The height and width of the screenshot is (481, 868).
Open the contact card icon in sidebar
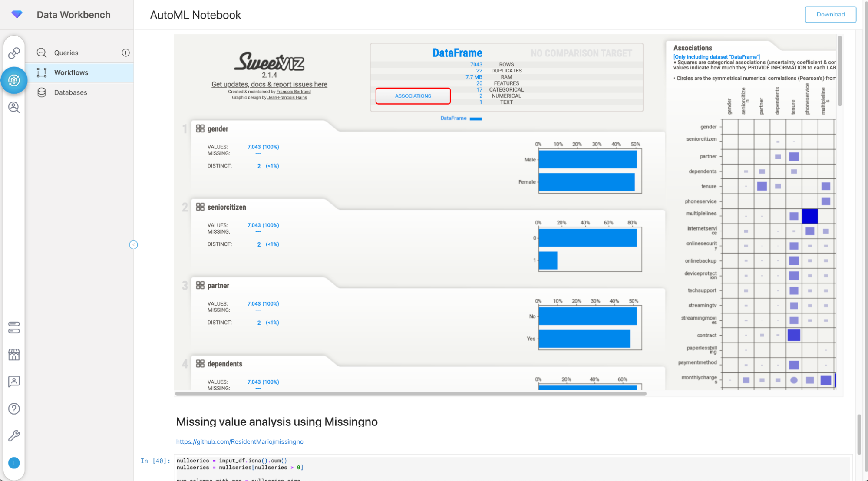click(14, 382)
